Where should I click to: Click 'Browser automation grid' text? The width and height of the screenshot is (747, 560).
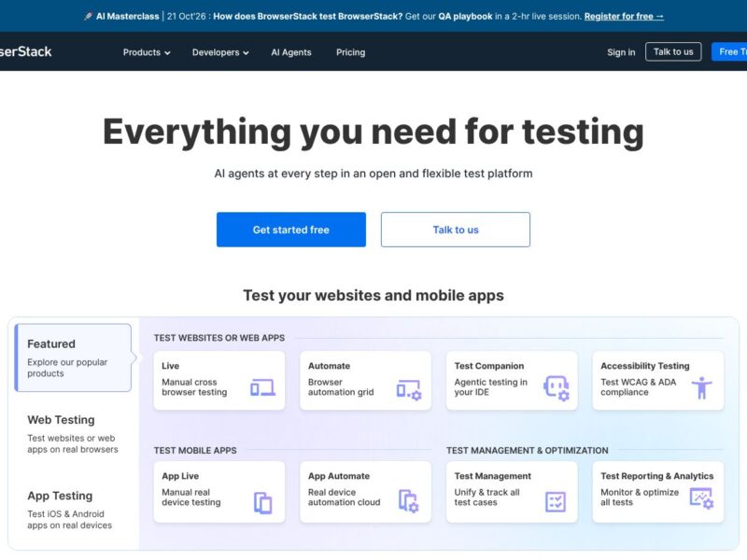click(341, 387)
